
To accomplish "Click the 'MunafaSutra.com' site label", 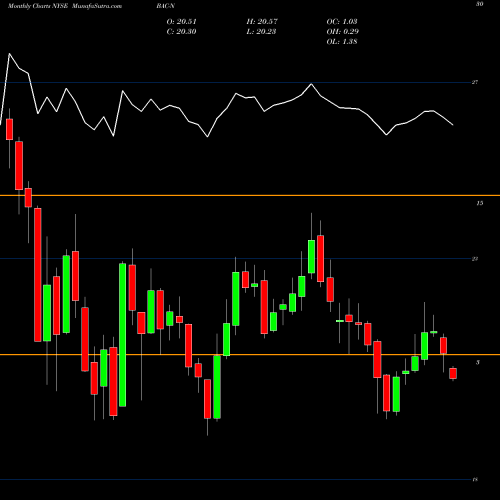I will [x=97, y=6].
